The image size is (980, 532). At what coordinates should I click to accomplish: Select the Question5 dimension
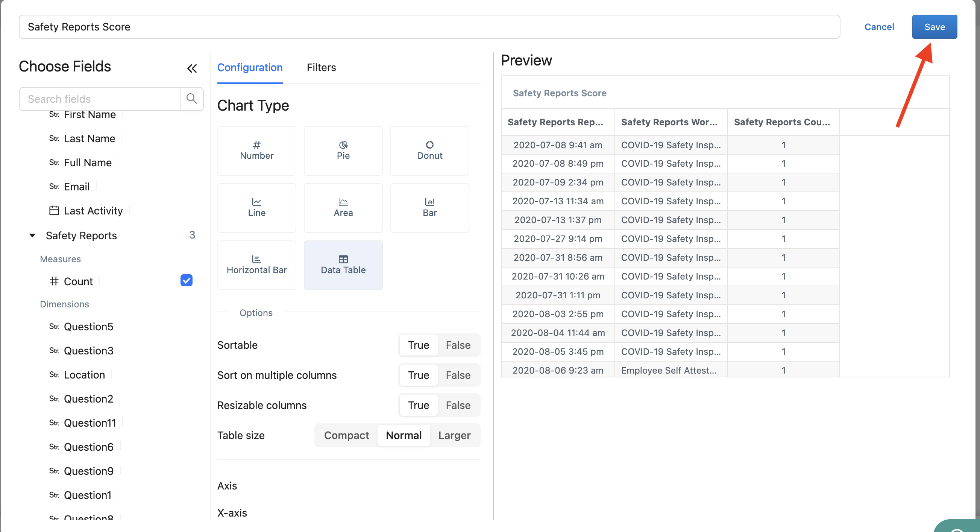tap(88, 327)
